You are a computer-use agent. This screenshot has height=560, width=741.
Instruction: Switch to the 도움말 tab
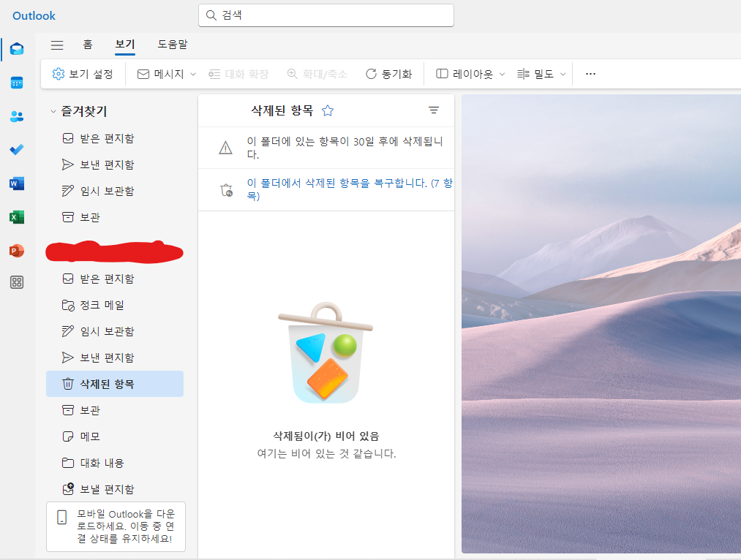(173, 45)
